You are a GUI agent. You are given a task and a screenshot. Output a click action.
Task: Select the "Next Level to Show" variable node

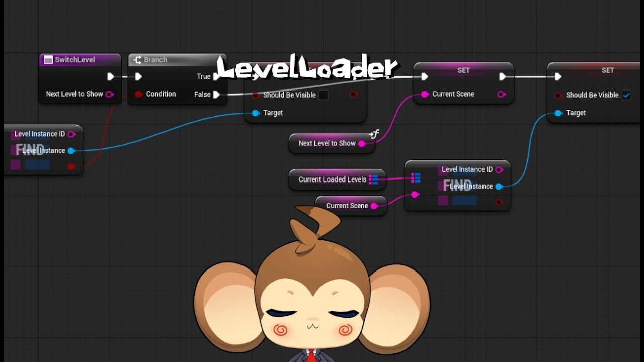(332, 143)
